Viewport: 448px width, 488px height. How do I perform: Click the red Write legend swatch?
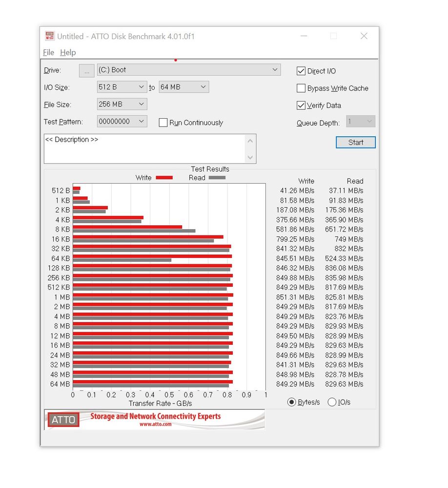pyautogui.click(x=164, y=178)
